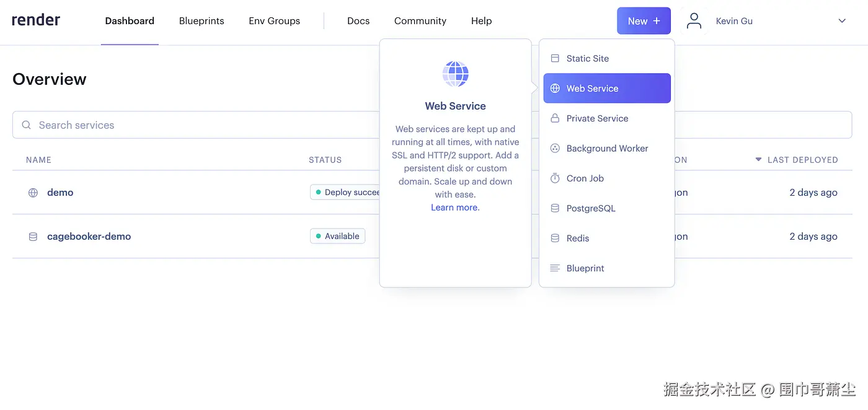
Task: Follow the Learn more link
Action: coord(455,207)
